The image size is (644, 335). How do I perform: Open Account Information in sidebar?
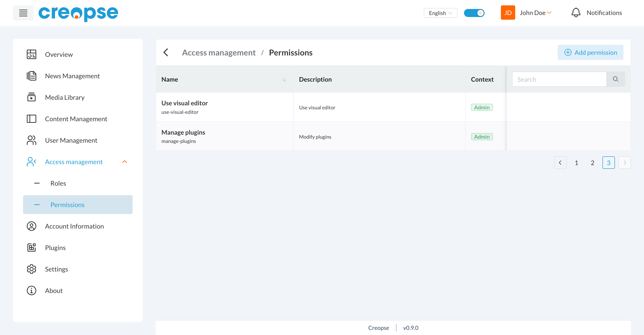[x=78, y=226]
